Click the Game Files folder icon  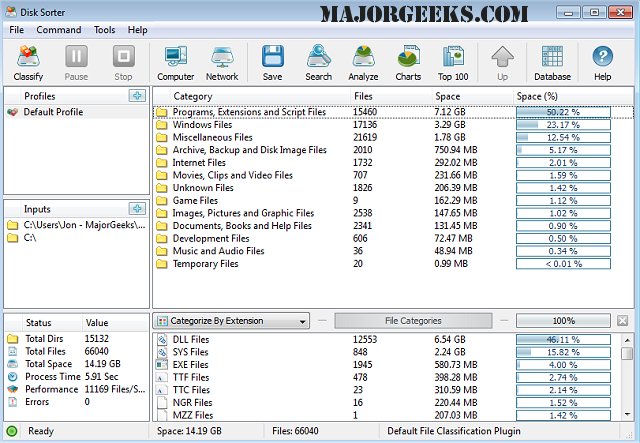coord(162,201)
